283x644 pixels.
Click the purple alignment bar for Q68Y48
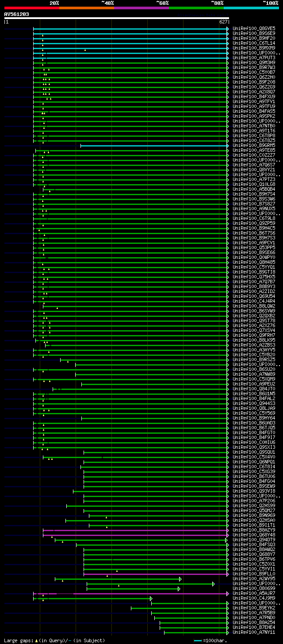pos(136,535)
